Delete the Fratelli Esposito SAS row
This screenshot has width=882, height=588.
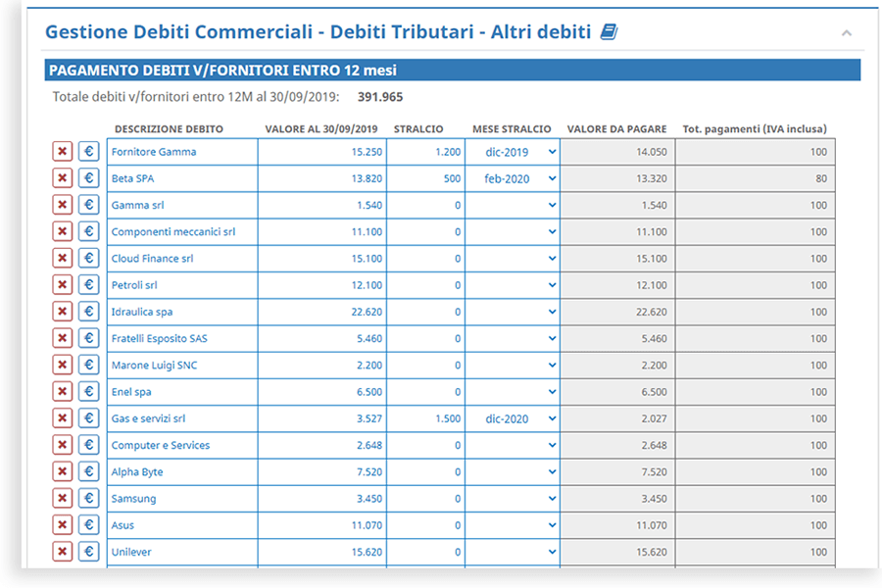(63, 338)
